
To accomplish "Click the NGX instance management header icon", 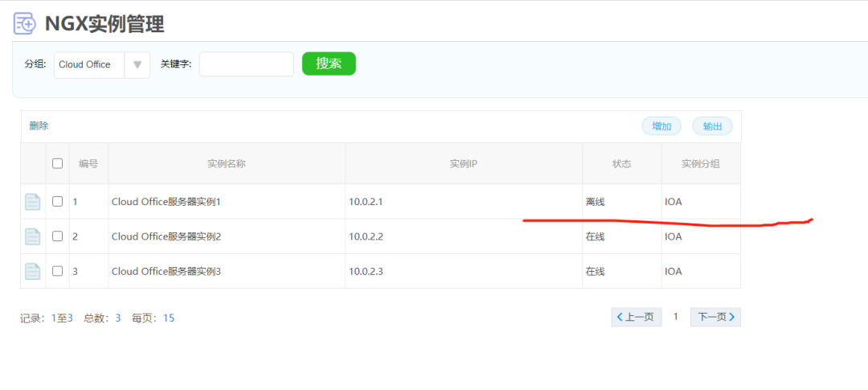I will [x=25, y=24].
